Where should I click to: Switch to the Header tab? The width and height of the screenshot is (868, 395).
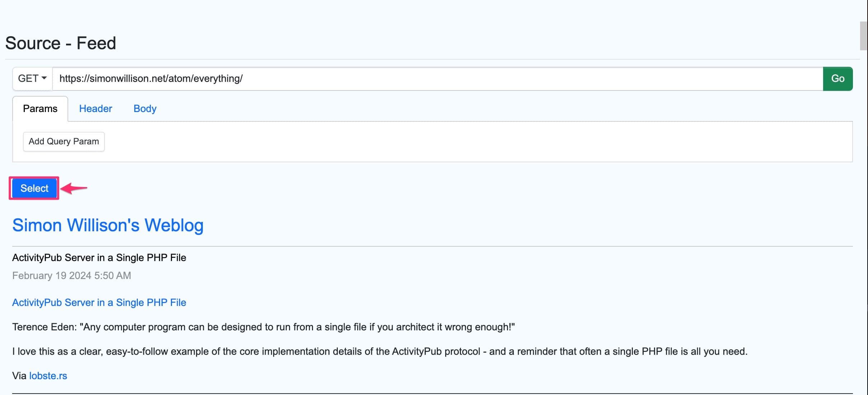[95, 108]
